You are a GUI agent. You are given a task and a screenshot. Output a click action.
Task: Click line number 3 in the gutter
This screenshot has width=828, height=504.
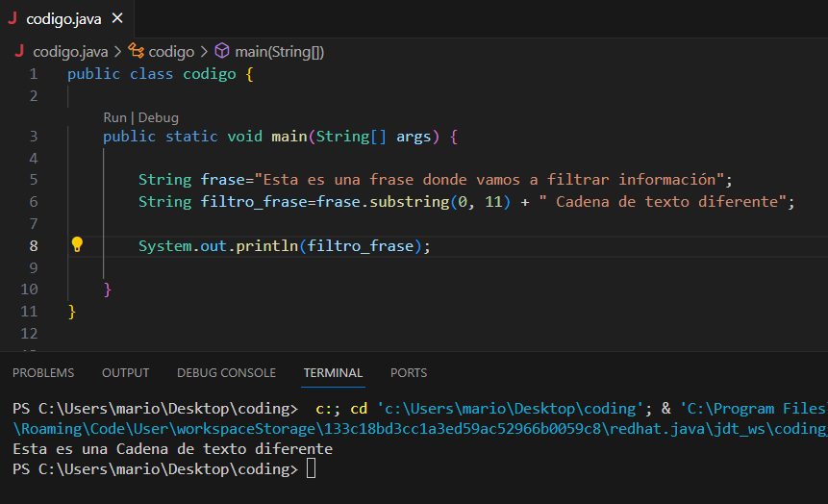pos(34,137)
